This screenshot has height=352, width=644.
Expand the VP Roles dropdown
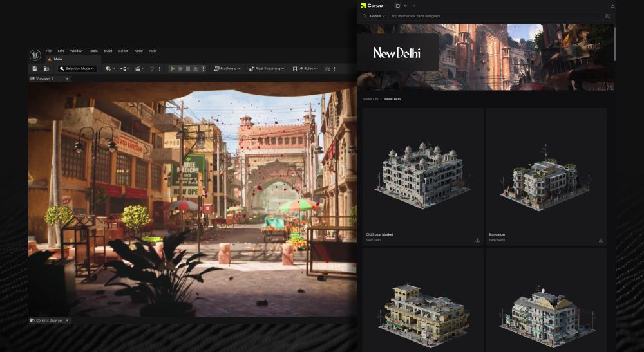point(305,68)
